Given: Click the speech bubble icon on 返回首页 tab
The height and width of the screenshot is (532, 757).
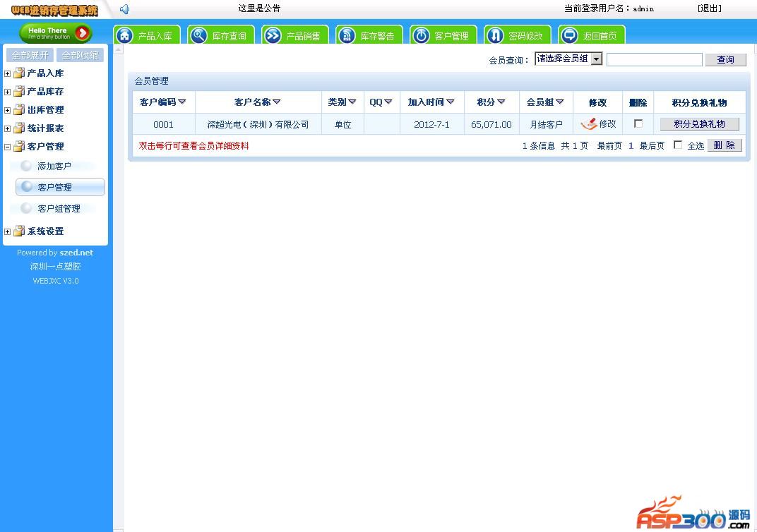Looking at the screenshot, I should click(569, 35).
